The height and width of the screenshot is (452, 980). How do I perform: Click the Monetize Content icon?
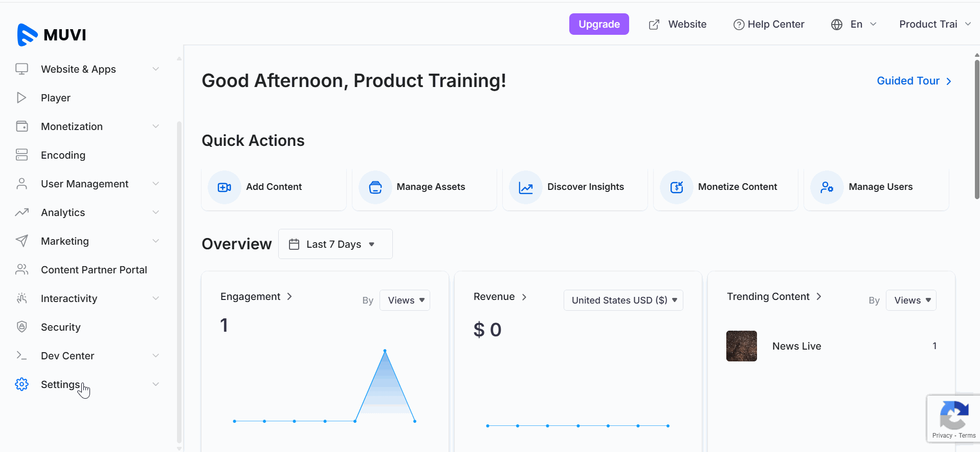point(676,187)
